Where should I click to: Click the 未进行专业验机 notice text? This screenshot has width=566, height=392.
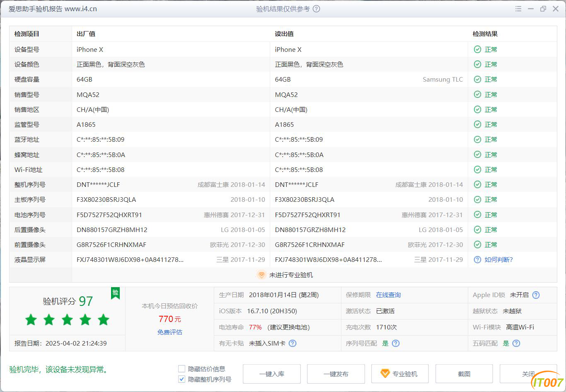click(291, 275)
